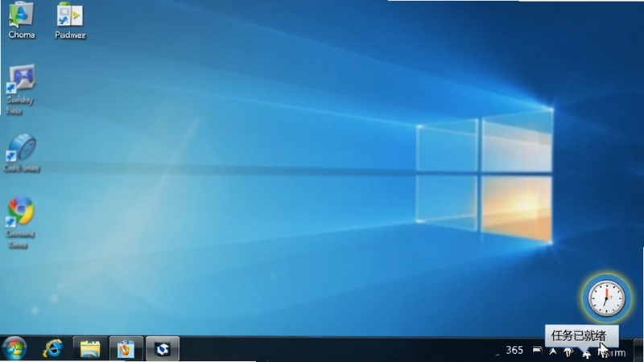Open File Explorer folder in taskbar
Viewport: 644px width, 362px height.
(x=90, y=349)
